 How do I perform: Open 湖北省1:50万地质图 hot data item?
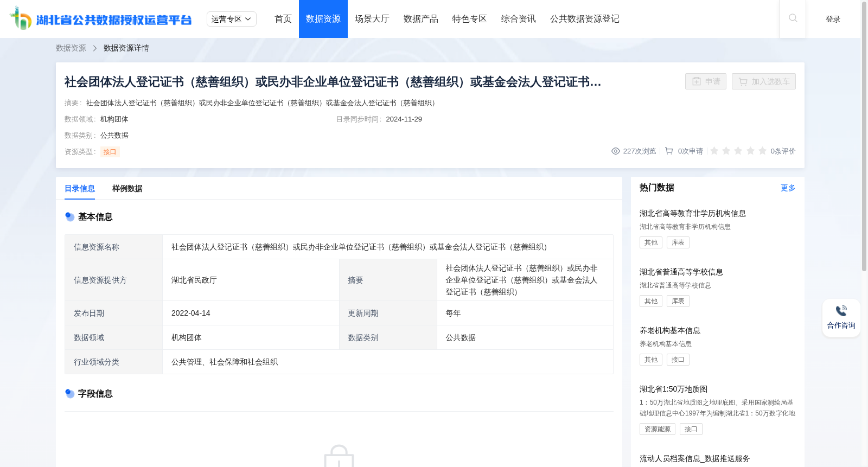[674, 389]
